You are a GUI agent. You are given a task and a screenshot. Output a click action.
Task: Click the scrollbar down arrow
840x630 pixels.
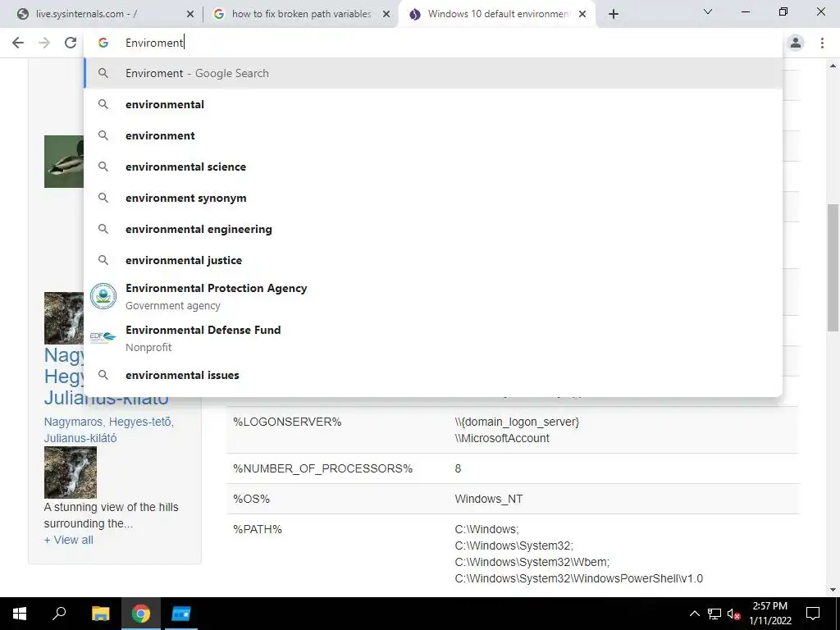point(833,591)
